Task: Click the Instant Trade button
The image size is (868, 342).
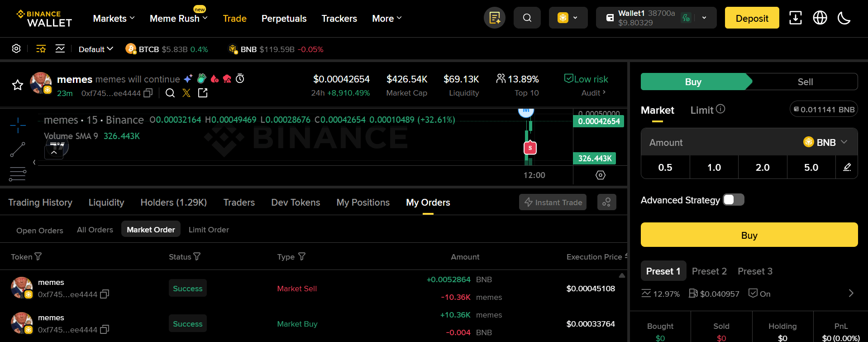Action: point(553,202)
